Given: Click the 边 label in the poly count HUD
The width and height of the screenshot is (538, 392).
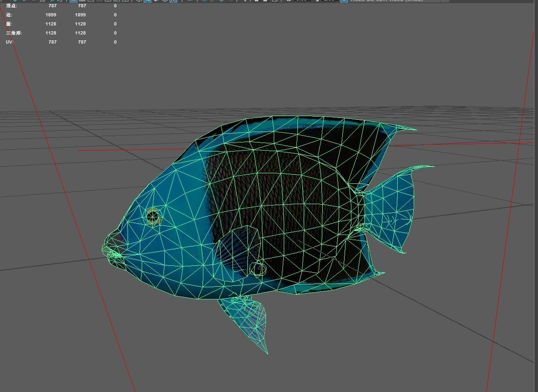Looking at the screenshot, I should (9, 15).
